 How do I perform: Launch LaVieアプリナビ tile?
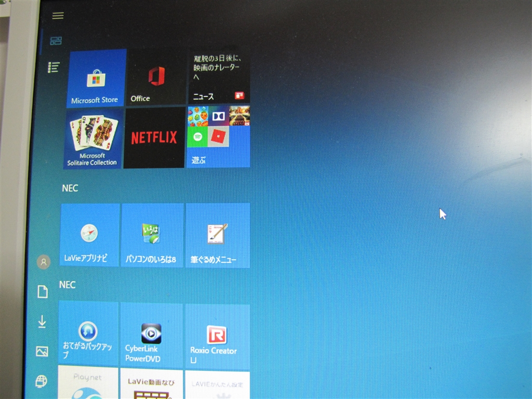coord(90,235)
